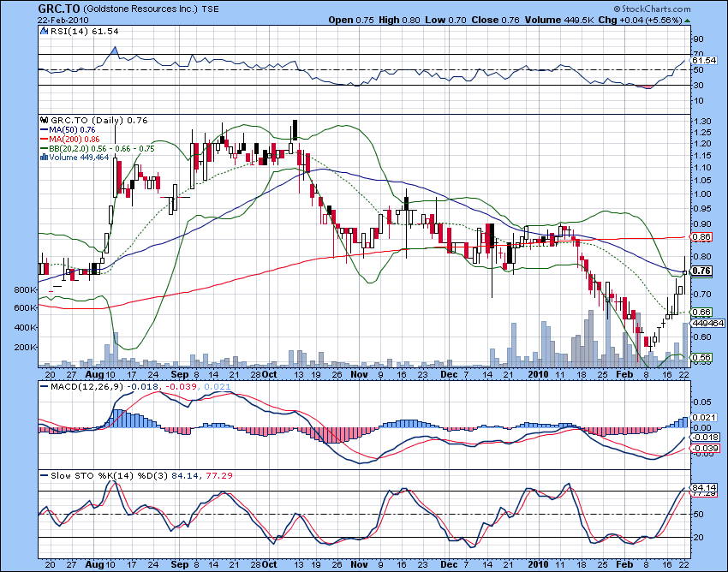This screenshot has width=728, height=572.
Task: Click the volume bars icon in the legend
Action: coord(45,157)
